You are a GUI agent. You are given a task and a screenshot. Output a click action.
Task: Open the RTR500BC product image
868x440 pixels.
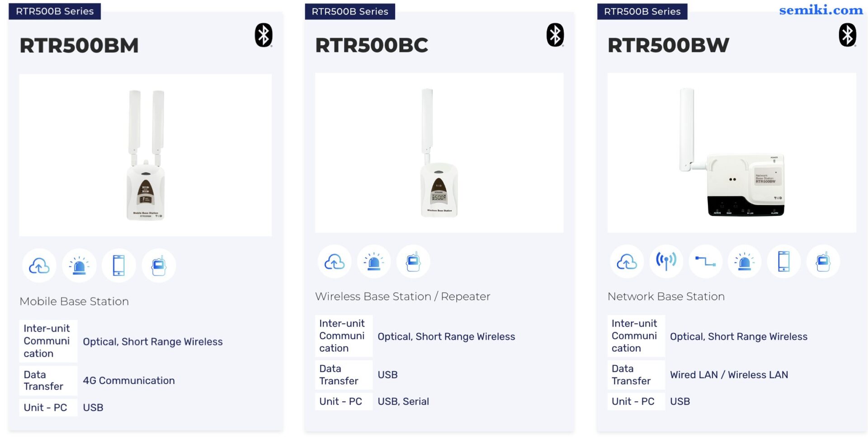pos(439,153)
